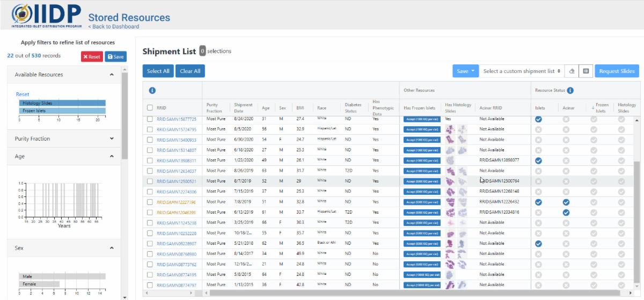Click the IIDP logo in header
This screenshot has width=644, height=300.
pos(46,16)
